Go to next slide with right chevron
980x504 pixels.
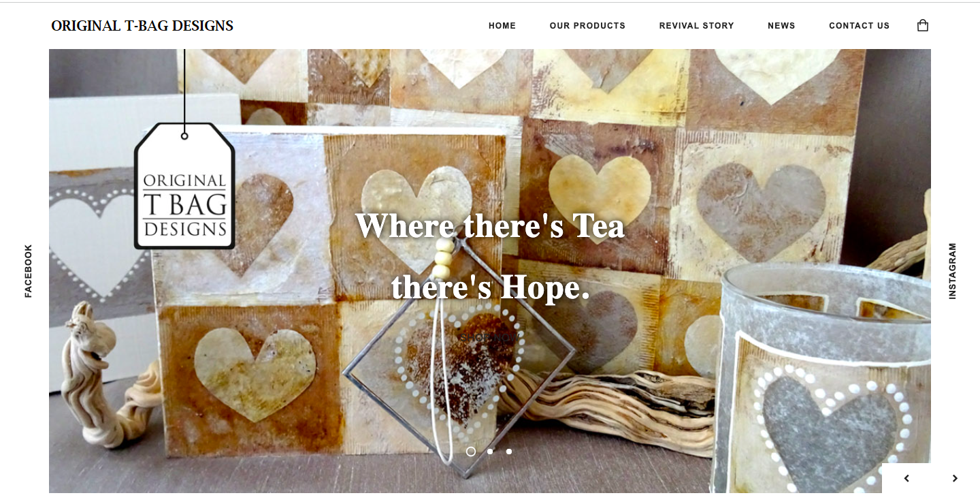[955, 478]
